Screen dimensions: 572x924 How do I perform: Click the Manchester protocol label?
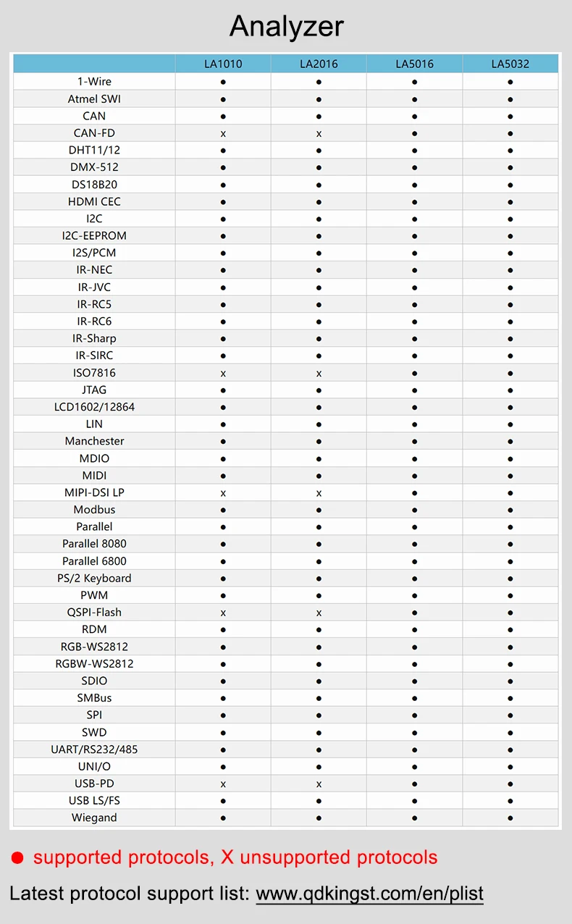point(94,441)
